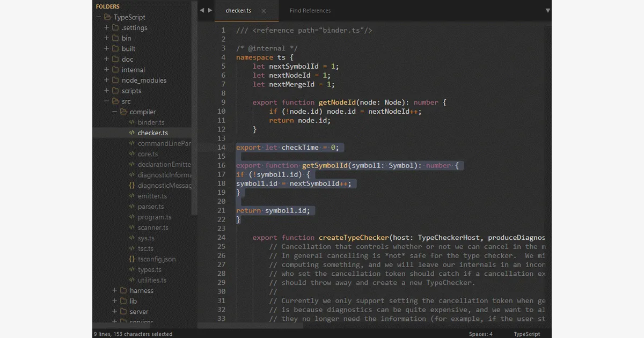This screenshot has height=338, width=644.
Task: Expand the internal folder
Action: (107, 70)
